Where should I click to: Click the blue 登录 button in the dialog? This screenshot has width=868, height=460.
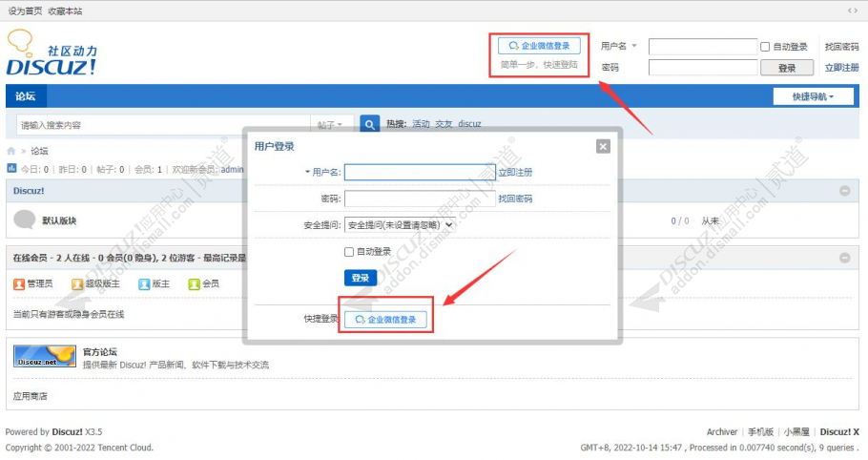[361, 278]
